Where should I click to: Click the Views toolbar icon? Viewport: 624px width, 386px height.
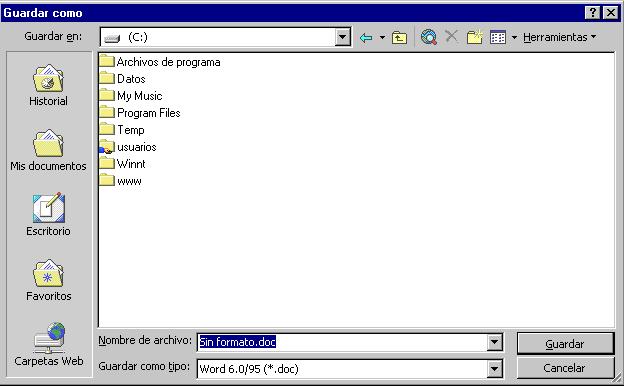coord(498,37)
